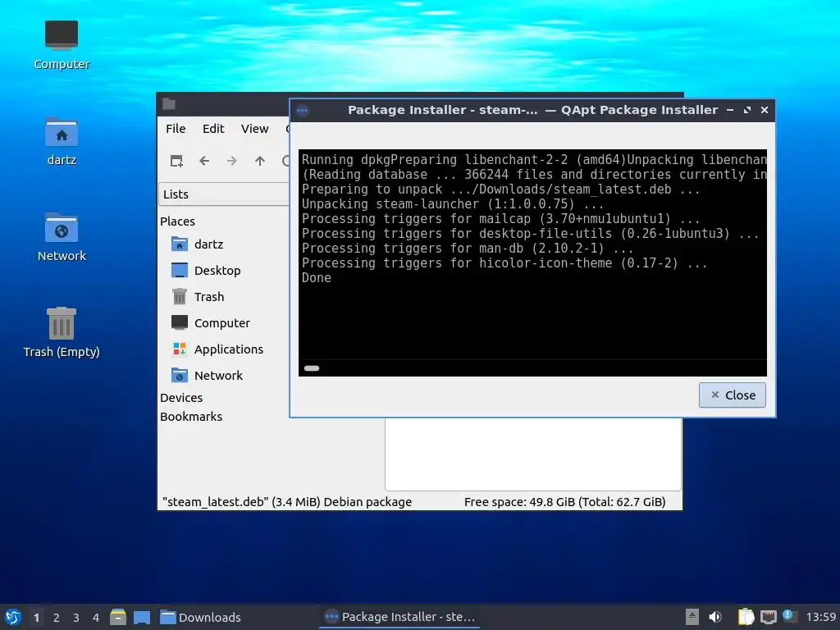840x630 pixels.
Task: Click the horizontal scrollbar in installer terminal
Action: tap(312, 368)
